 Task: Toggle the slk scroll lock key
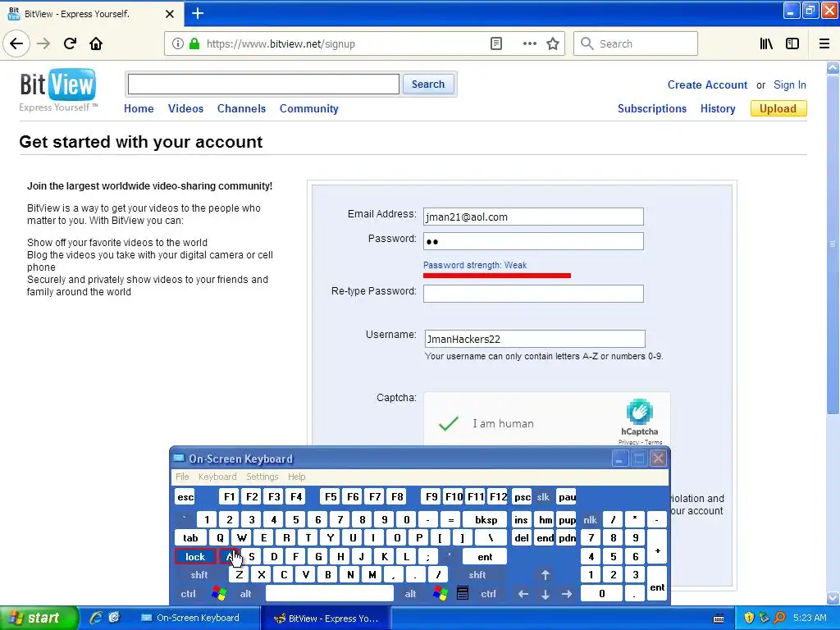coord(543,497)
